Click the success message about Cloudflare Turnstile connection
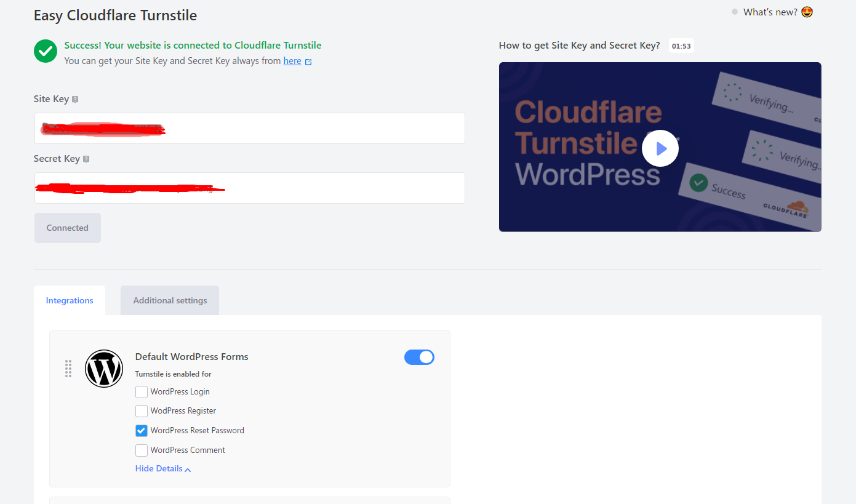Image resolution: width=856 pixels, height=504 pixels. (x=193, y=46)
